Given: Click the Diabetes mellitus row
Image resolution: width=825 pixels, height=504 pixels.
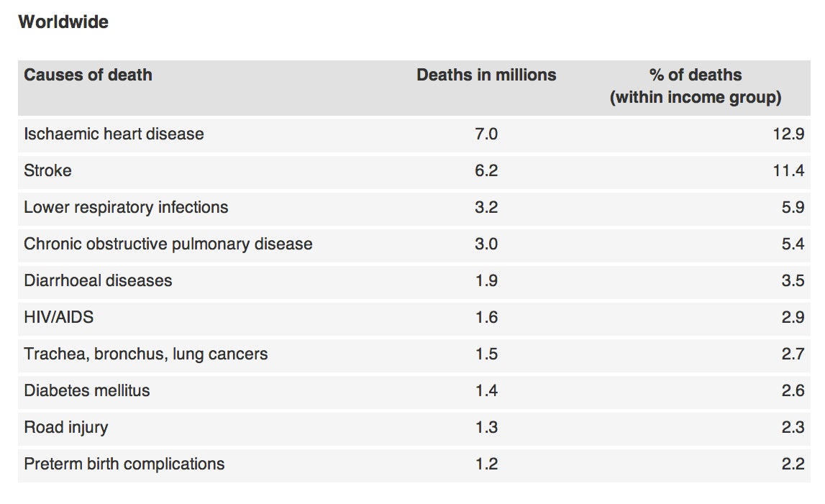Looking at the screenshot, I should [414, 391].
